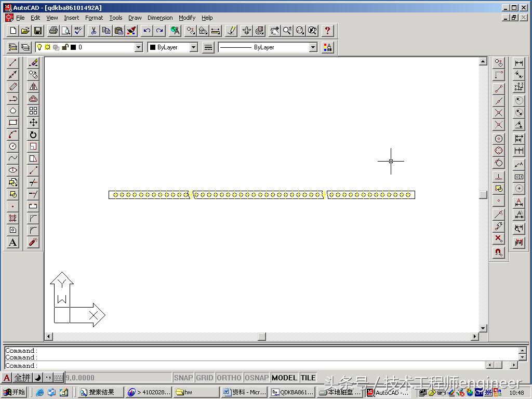Select the Rectangle draw tool

tap(13, 123)
